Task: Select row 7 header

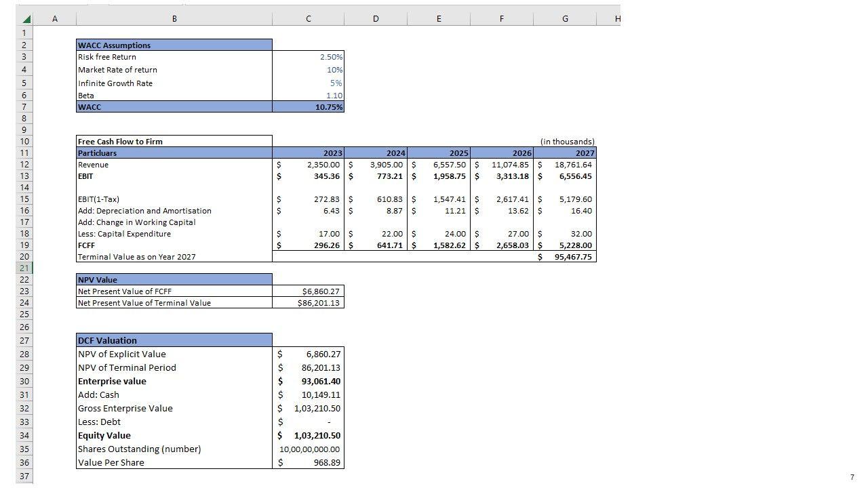Action: tap(24, 106)
